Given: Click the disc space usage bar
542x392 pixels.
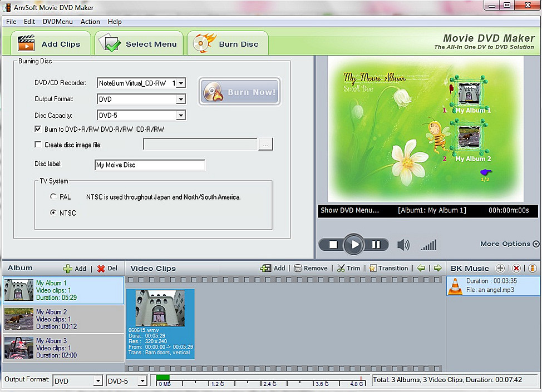Looking at the screenshot, I should 260,380.
